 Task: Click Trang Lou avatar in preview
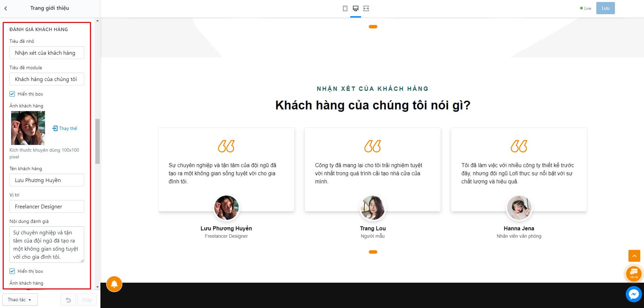[x=373, y=208]
